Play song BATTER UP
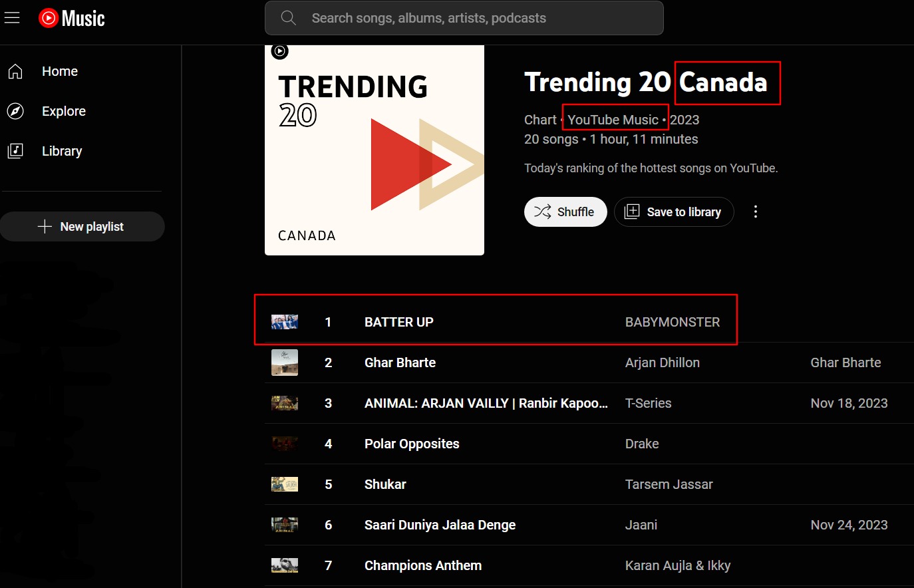Screen dimensions: 914x588 coord(399,322)
